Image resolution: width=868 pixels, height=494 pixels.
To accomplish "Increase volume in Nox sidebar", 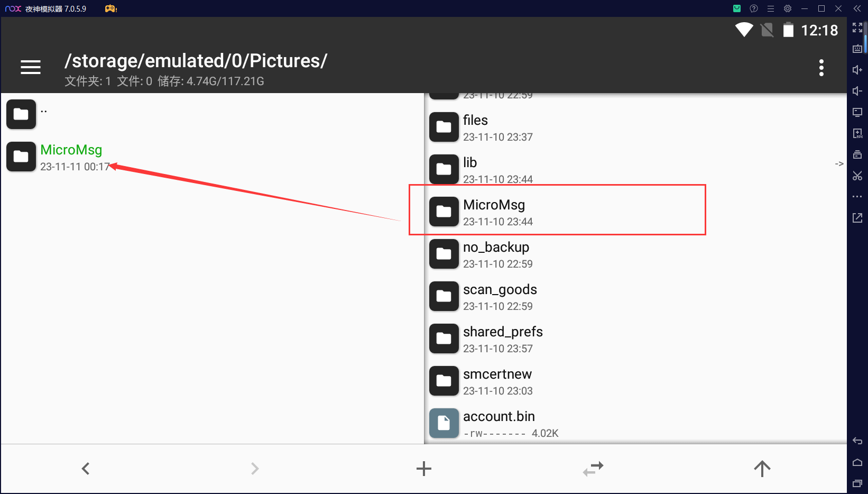I will pyautogui.click(x=857, y=70).
